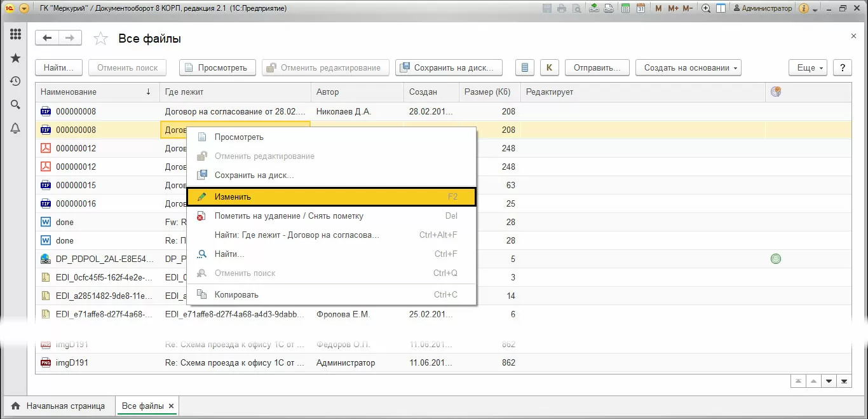
Task: Go forward with the right arrow button
Action: click(x=70, y=38)
